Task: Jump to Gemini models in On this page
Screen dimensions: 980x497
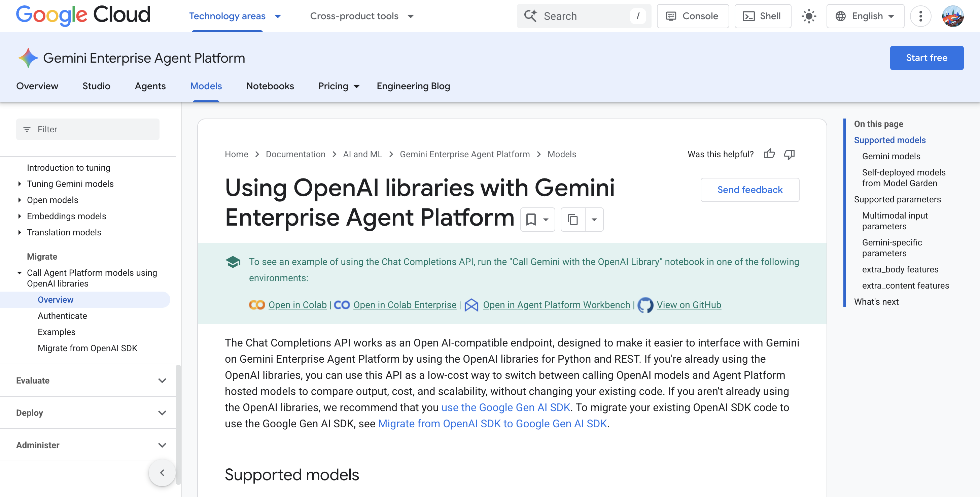Action: point(891,156)
